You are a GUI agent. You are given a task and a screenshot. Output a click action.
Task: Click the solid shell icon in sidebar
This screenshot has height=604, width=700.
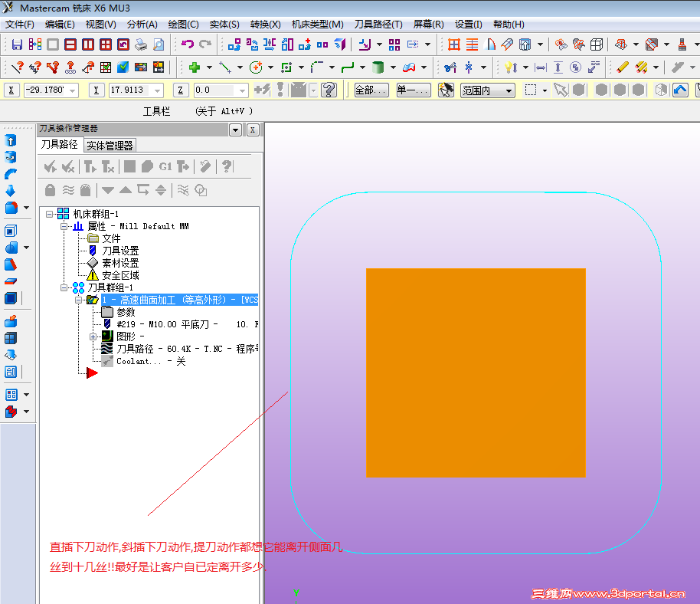coord(11,231)
